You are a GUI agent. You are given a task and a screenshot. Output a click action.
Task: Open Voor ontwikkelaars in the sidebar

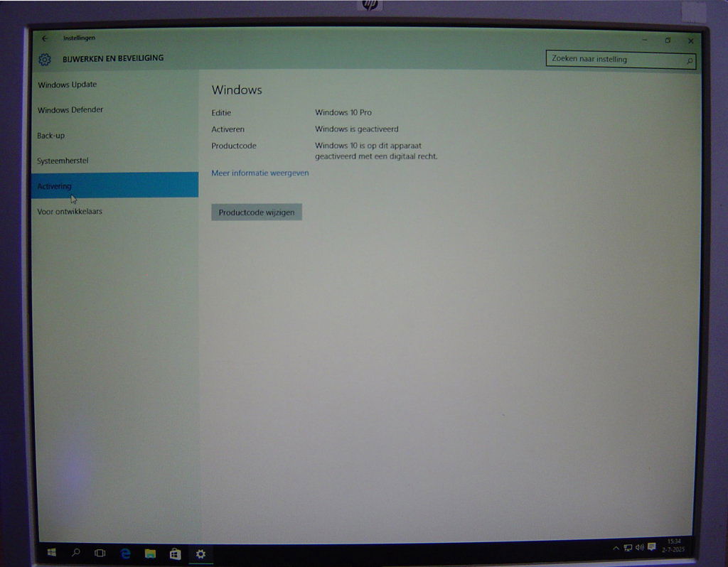(114, 211)
